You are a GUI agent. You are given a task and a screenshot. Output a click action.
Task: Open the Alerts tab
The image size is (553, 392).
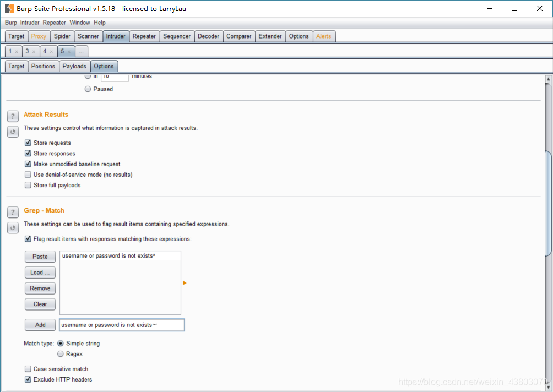(324, 36)
